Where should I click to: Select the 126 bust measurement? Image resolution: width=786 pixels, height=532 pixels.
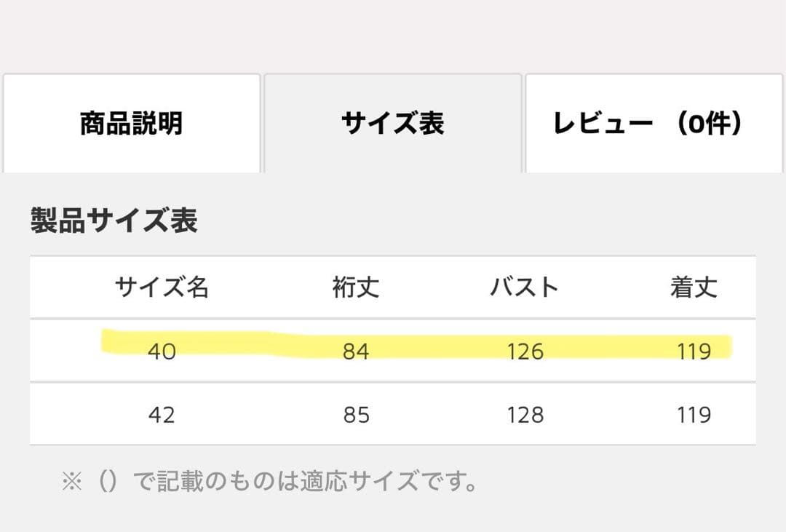(x=525, y=351)
